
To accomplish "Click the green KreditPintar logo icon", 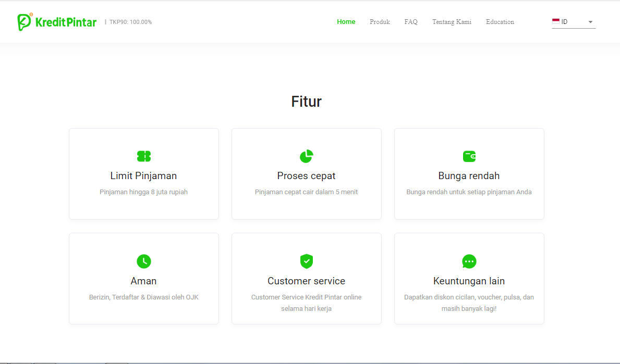I will pyautogui.click(x=25, y=22).
